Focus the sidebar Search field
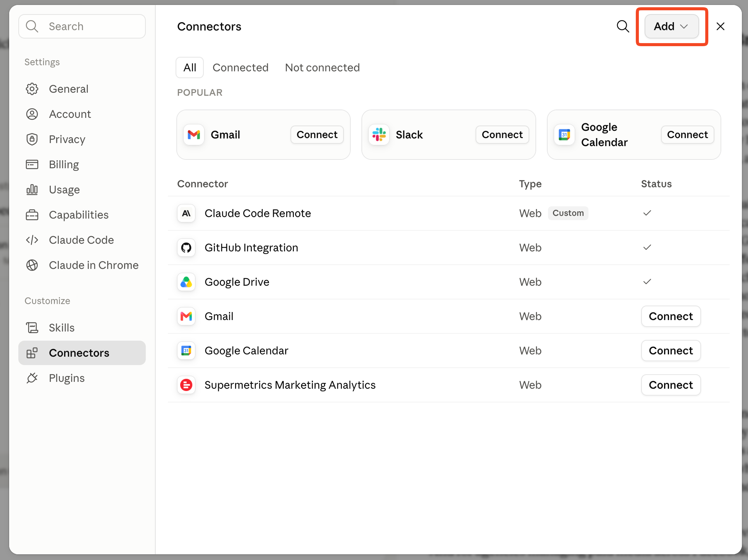 [82, 26]
